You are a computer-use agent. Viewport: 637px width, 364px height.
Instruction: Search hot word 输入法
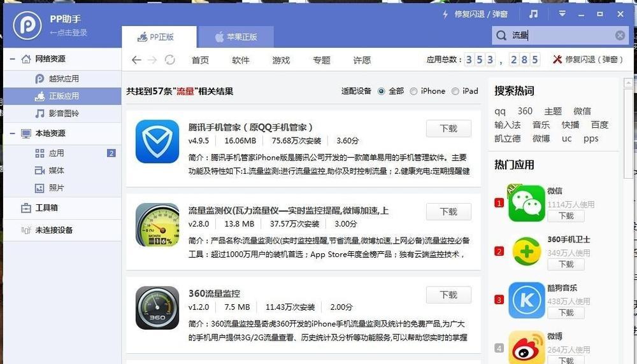[508, 125]
